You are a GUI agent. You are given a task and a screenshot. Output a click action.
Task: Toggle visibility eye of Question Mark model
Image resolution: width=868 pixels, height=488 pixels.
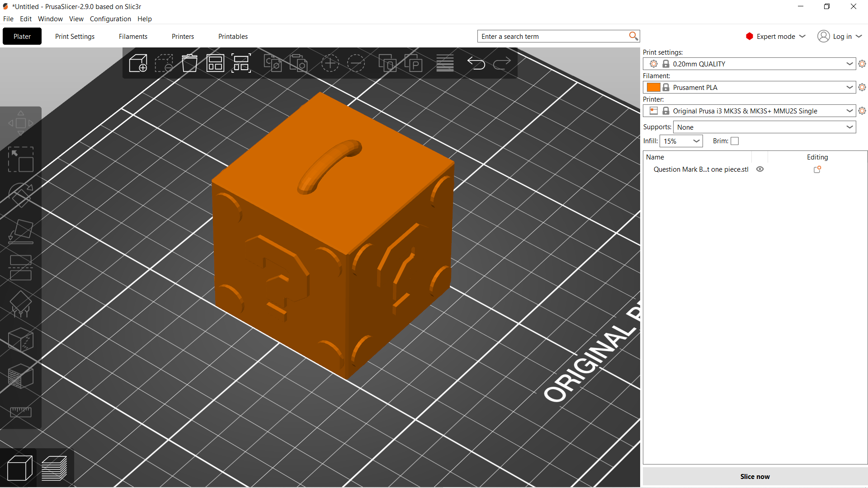tap(760, 169)
